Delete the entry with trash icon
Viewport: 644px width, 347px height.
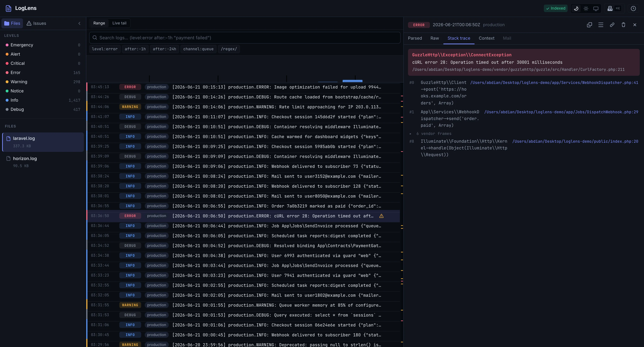623,25
